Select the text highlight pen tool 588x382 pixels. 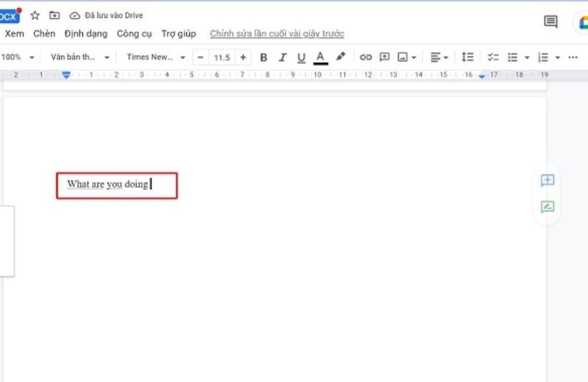[x=340, y=57]
